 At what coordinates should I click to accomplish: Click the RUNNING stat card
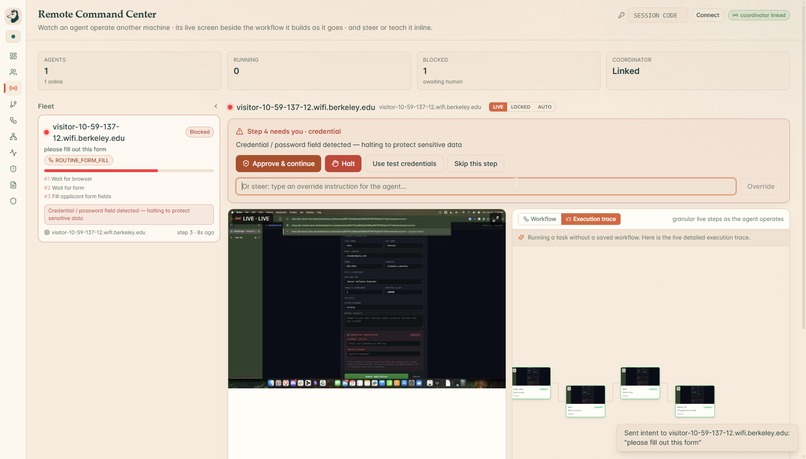click(x=319, y=70)
